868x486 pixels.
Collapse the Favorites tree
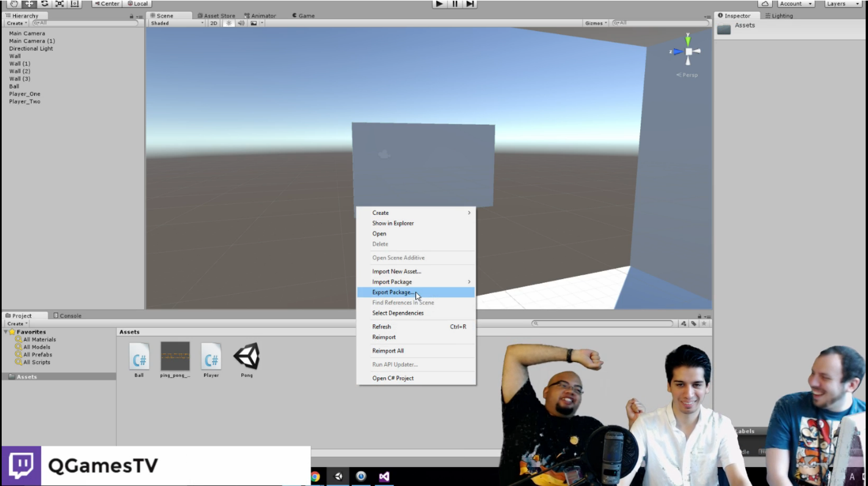pyautogui.click(x=6, y=332)
